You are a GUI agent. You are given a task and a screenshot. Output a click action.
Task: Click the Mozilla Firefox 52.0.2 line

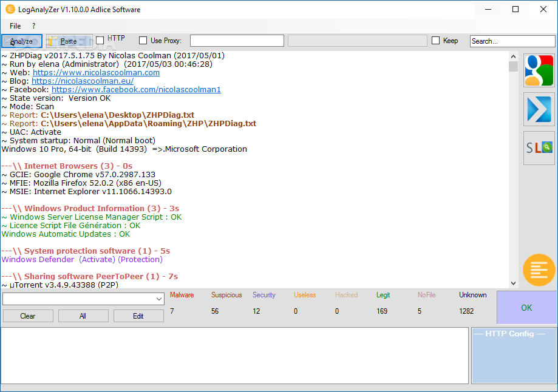click(x=81, y=183)
